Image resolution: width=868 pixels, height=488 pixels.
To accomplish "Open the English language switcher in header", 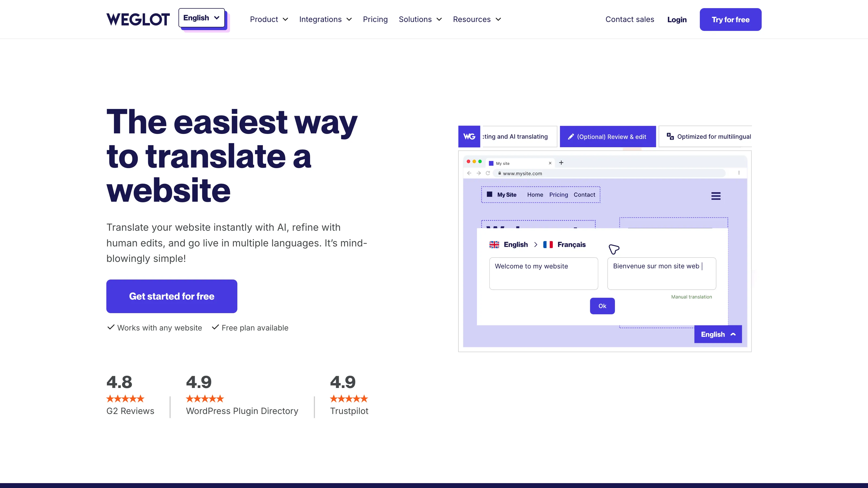I will pos(202,18).
